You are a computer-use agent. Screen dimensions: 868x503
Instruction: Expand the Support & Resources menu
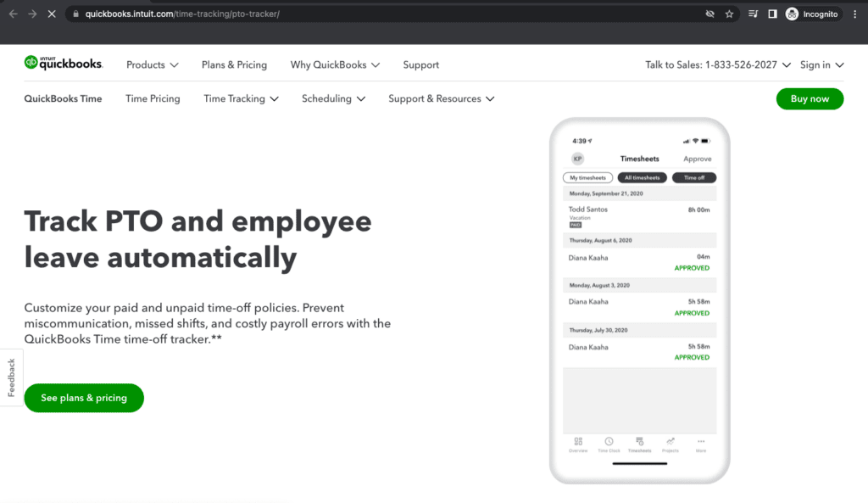pyautogui.click(x=441, y=98)
